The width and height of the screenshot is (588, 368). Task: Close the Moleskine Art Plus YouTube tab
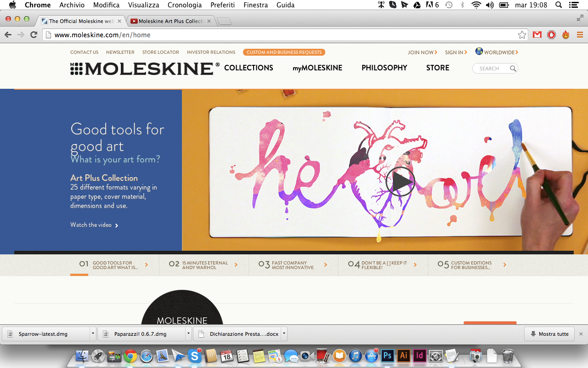(x=209, y=21)
